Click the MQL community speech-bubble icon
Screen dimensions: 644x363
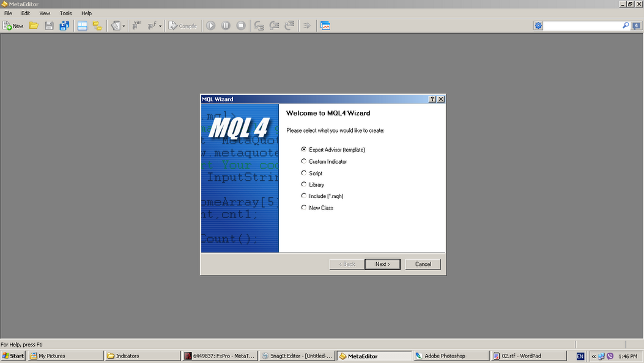click(636, 26)
